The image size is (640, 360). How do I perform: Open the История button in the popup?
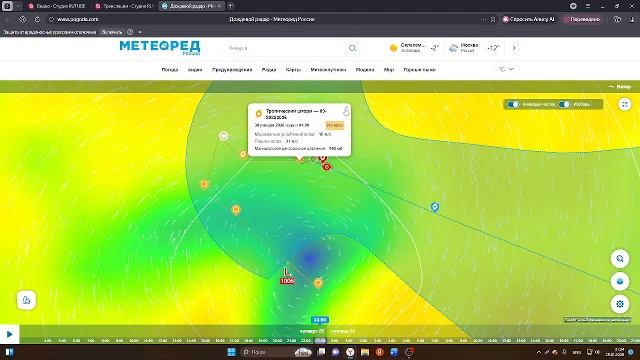coord(334,125)
